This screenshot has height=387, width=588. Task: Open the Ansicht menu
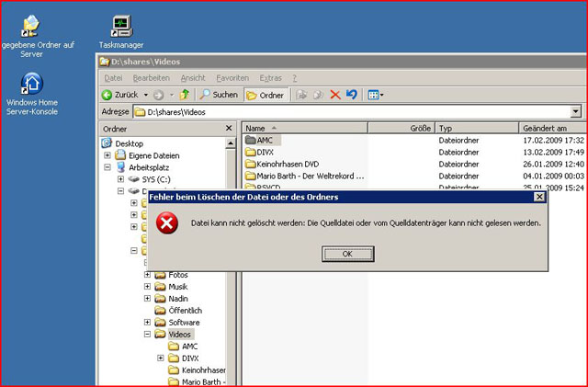(x=193, y=78)
